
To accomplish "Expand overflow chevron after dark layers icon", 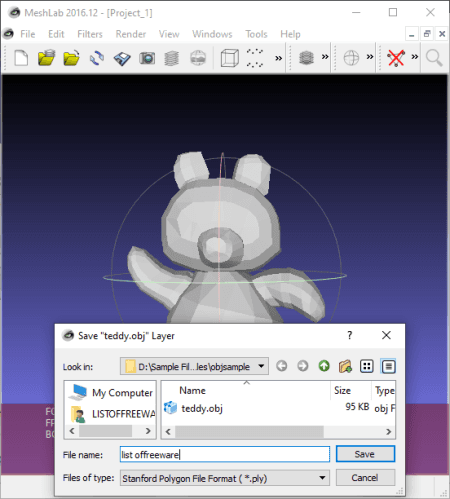I will (325, 57).
